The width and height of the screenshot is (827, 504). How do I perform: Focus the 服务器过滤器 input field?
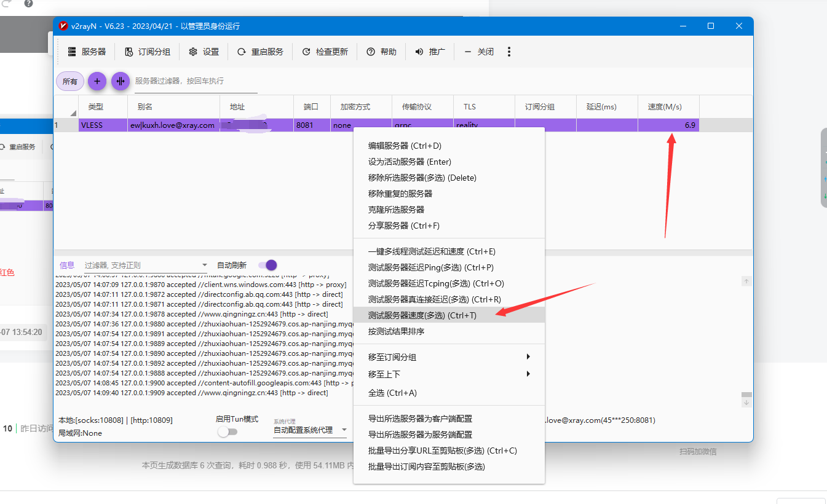pos(196,81)
